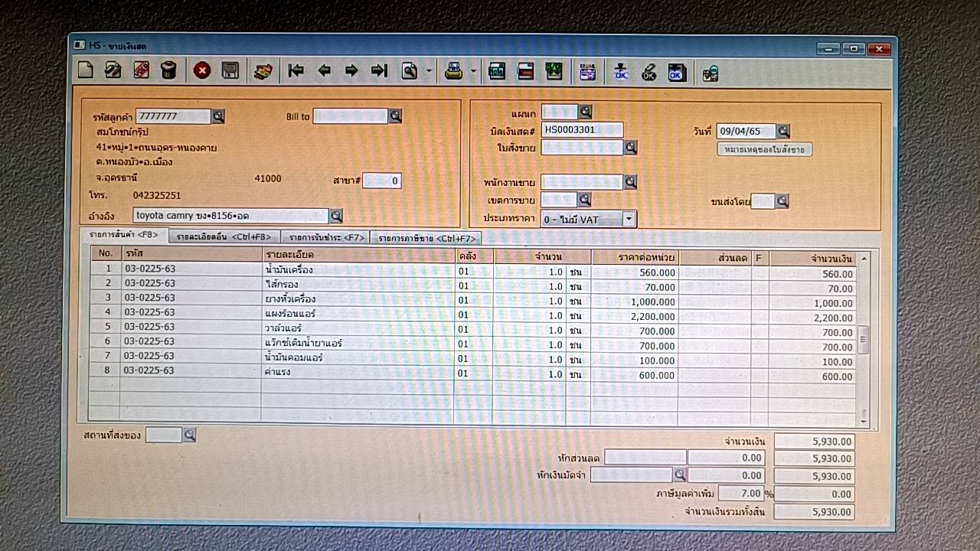Click search icon next to customer code
Viewport: 980px width, 551px height.
[218, 116]
